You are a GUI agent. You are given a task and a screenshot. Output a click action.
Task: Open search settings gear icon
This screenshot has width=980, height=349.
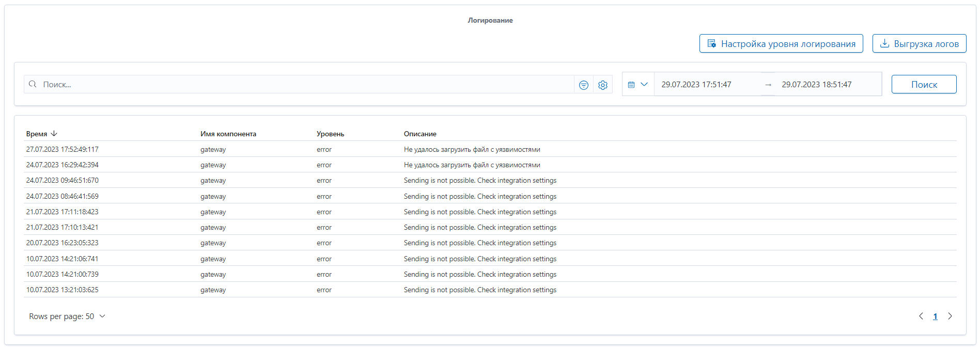point(603,85)
